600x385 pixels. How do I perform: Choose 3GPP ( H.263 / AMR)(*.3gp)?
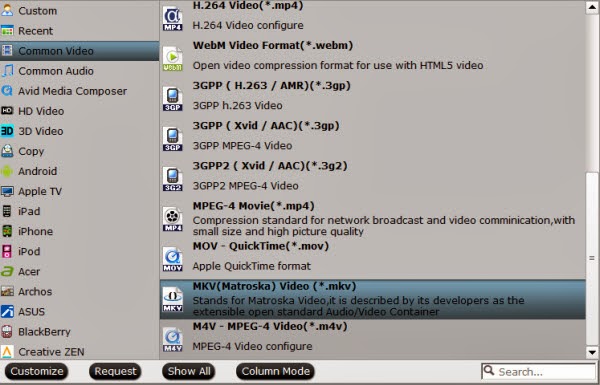(x=373, y=98)
